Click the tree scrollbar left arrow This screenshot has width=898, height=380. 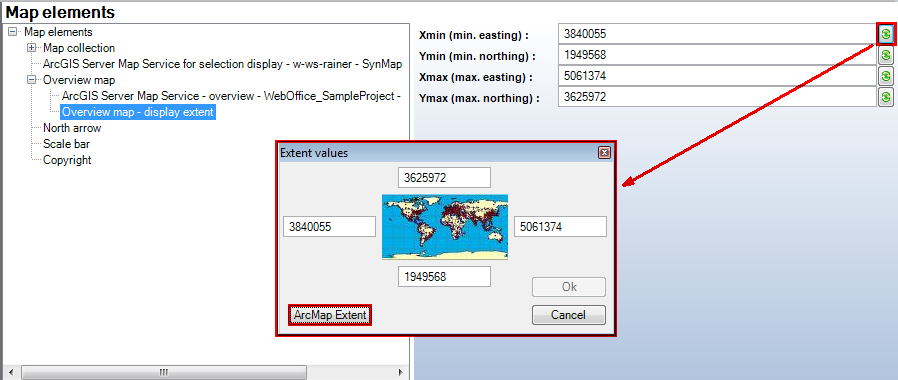click(x=10, y=372)
